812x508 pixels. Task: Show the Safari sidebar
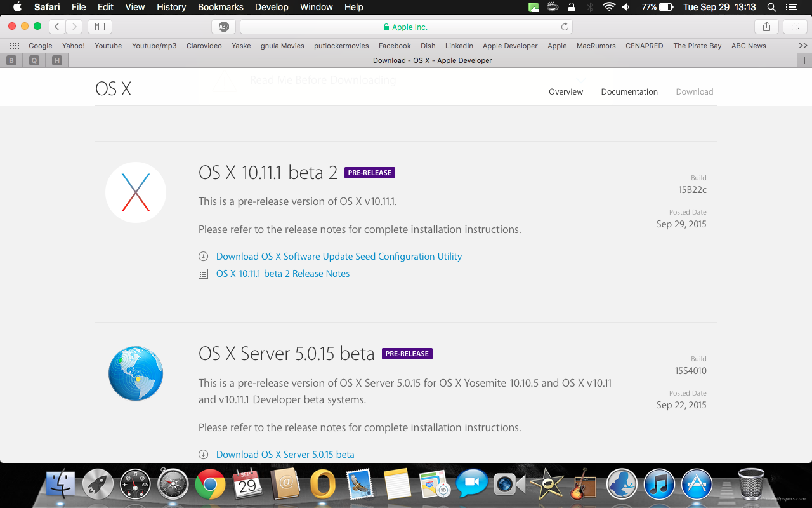[100, 27]
